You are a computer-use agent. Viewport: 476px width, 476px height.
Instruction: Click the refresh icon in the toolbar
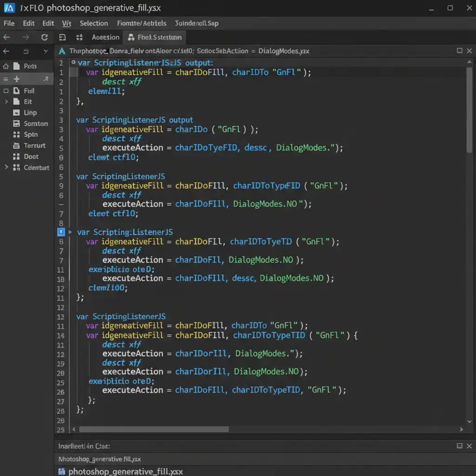(x=44, y=38)
